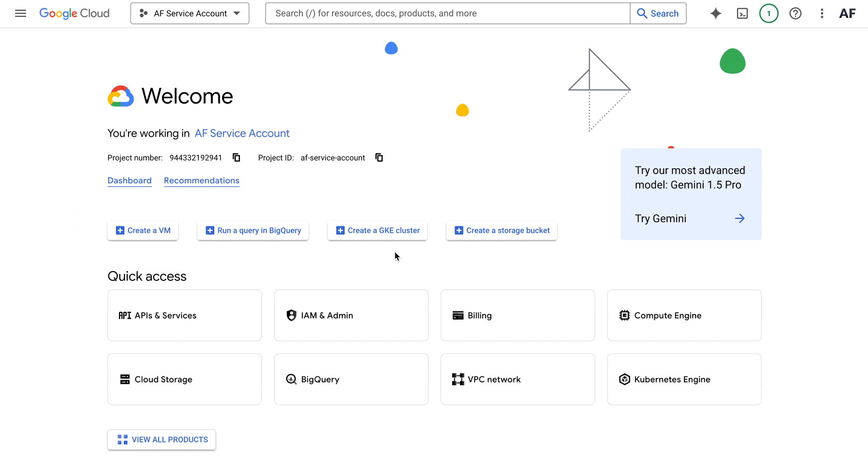Viewport: 868px width, 474px height.
Task: Open the Gemini sparkle assistant
Action: click(716, 13)
